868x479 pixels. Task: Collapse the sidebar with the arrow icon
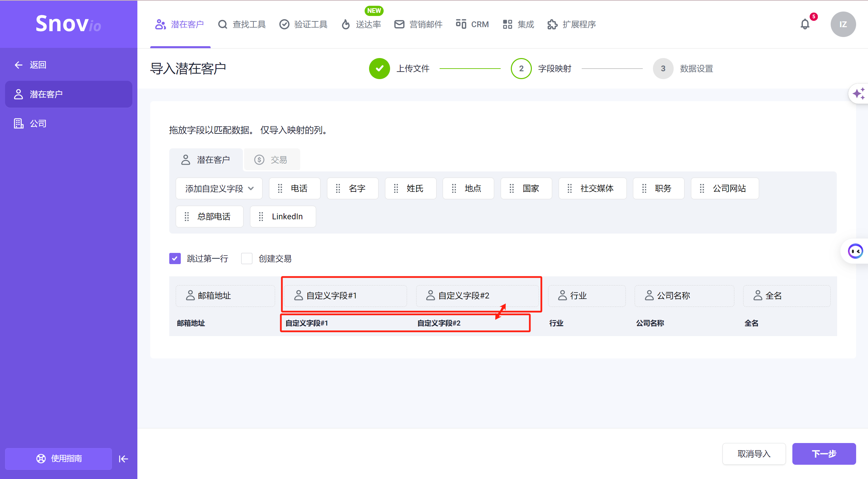[x=123, y=459]
